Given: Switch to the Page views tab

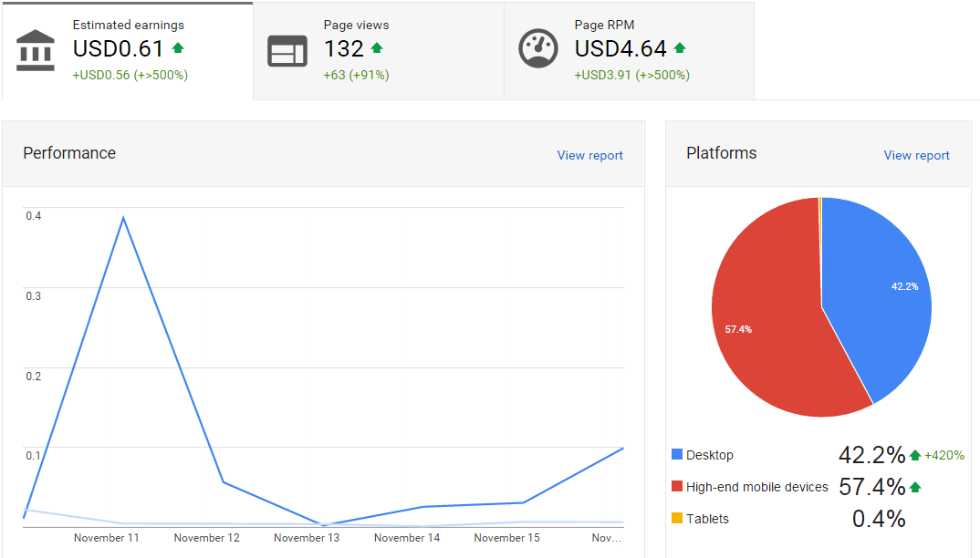Looking at the screenshot, I should click(379, 51).
